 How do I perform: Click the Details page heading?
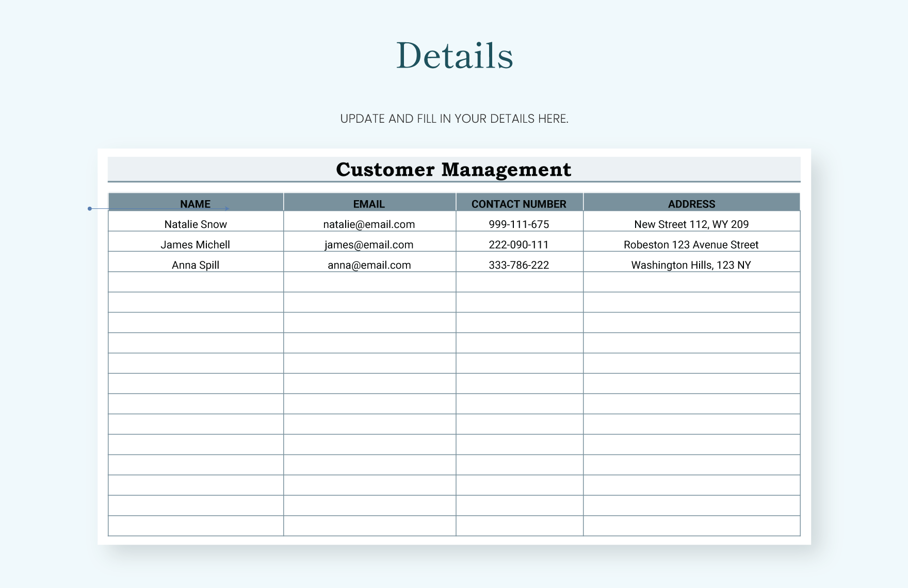[453, 55]
